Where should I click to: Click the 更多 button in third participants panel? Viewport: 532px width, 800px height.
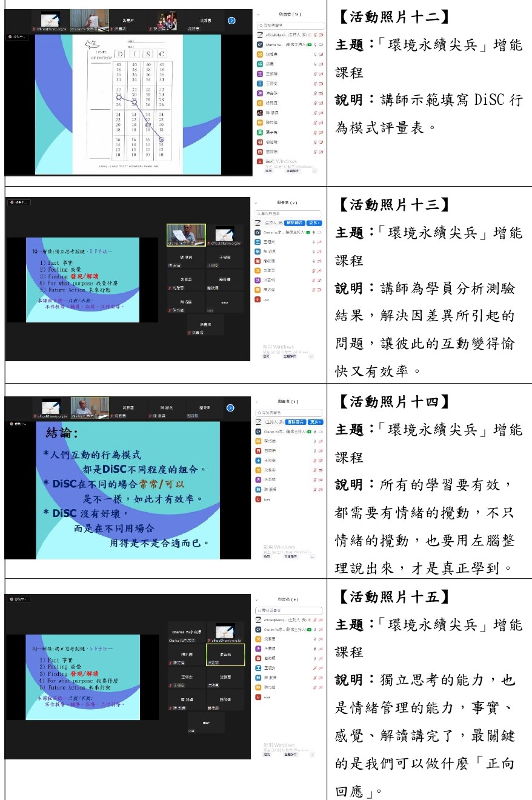coord(314,422)
